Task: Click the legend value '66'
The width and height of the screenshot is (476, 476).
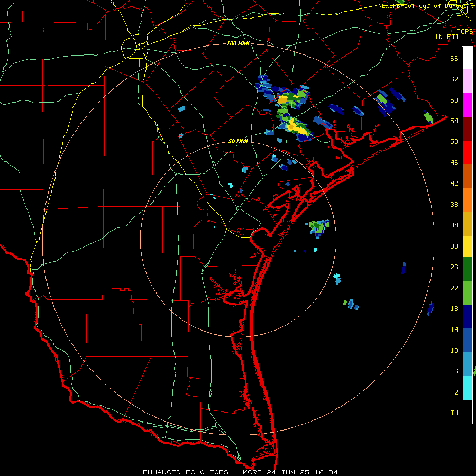Action: [x=454, y=58]
